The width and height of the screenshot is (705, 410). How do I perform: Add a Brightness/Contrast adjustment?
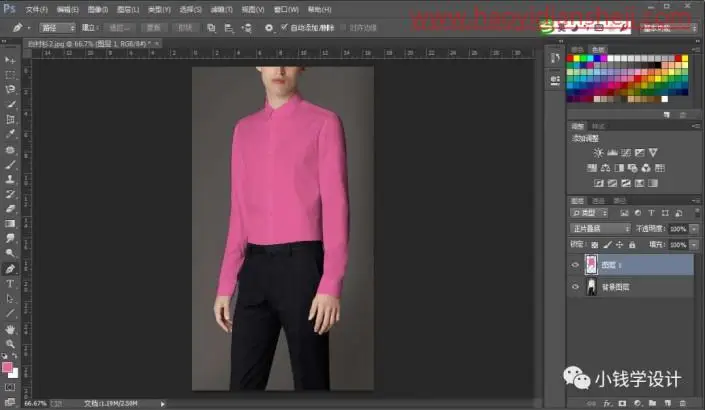click(x=598, y=153)
